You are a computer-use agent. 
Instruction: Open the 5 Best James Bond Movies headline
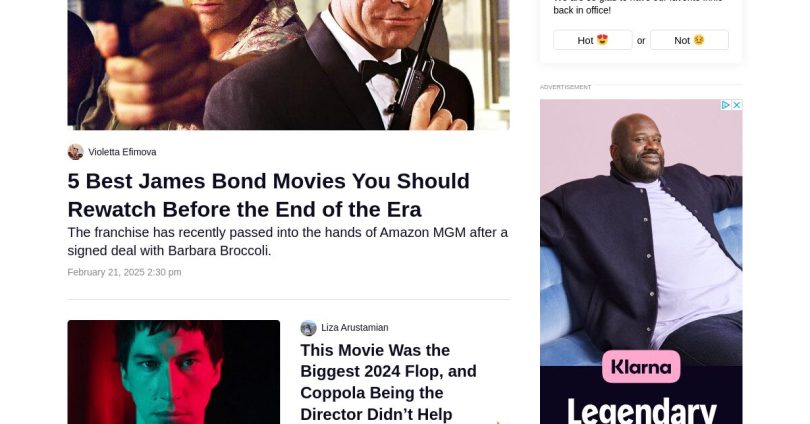coord(269,195)
